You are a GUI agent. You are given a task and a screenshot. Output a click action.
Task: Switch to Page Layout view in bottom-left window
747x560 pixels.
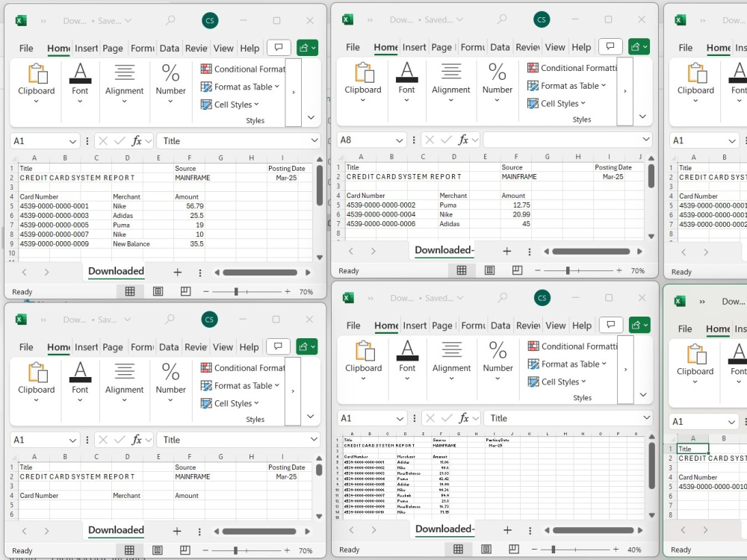tap(157, 550)
